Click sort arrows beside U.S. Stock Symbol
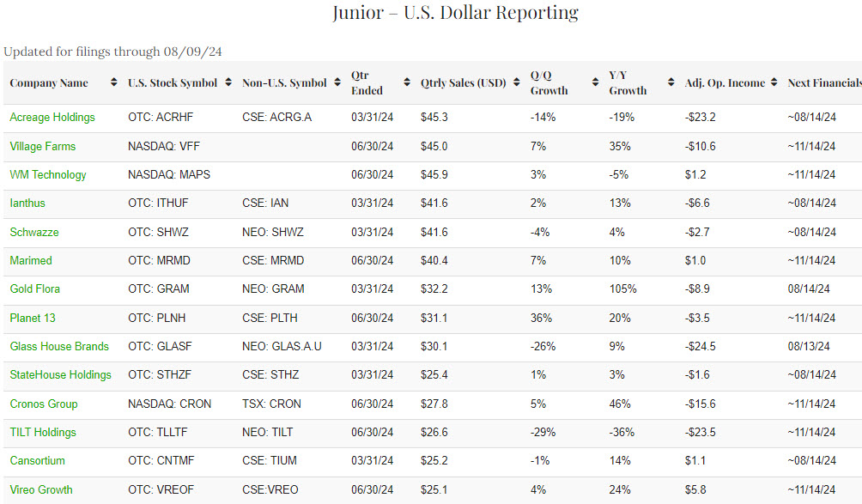 (228, 83)
